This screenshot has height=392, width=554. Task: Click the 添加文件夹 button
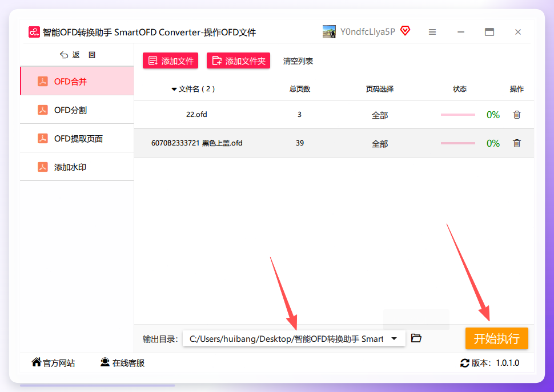[x=239, y=60]
